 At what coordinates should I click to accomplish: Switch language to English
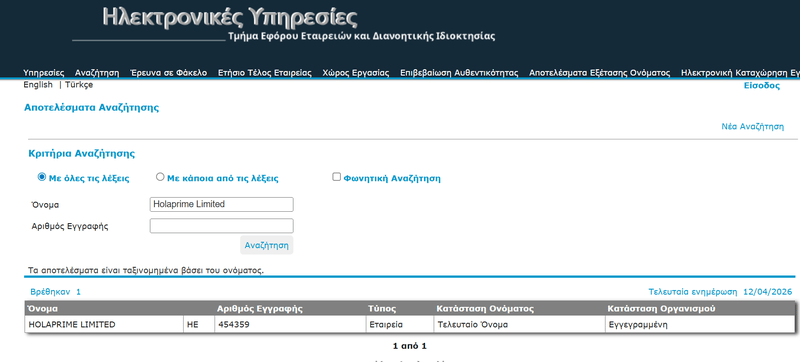38,85
